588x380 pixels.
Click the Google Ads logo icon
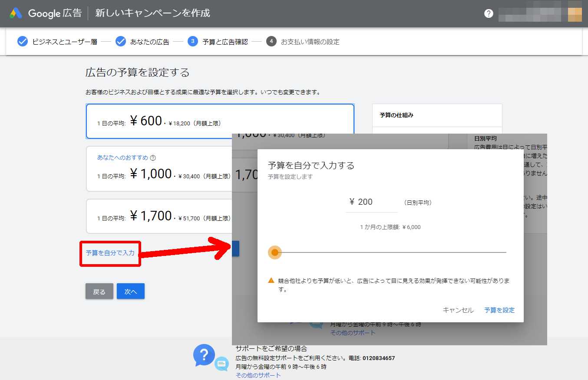[16, 13]
